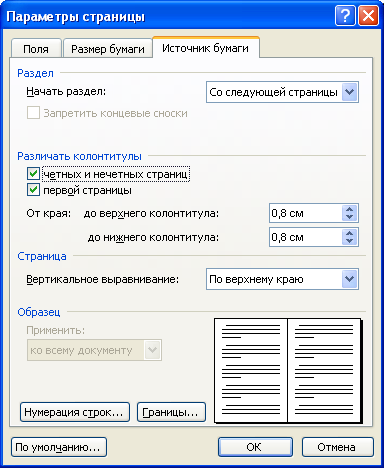Switch to the Поля tab
Screen dimensions: 384x468
36,49
